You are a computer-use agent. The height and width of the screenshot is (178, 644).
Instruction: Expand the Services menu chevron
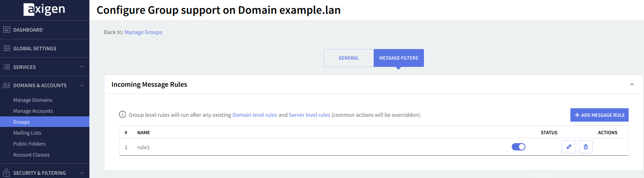82,67
